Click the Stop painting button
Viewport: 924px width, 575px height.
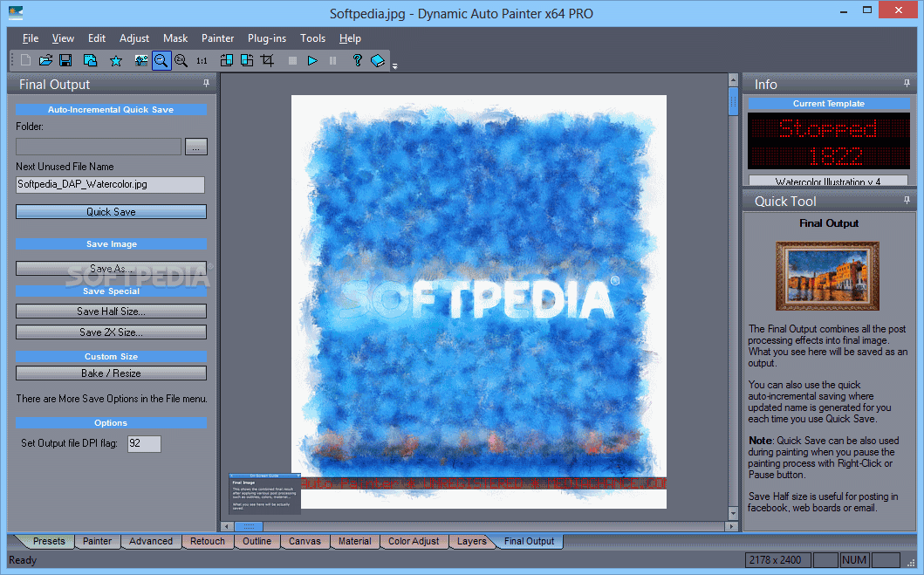coord(292,60)
